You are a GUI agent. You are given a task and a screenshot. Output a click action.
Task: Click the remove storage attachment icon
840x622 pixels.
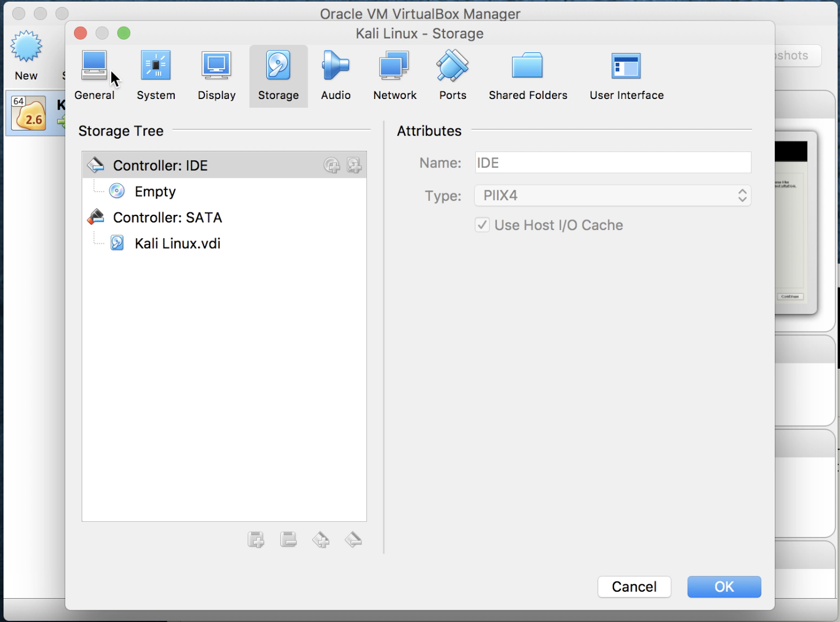(x=288, y=540)
